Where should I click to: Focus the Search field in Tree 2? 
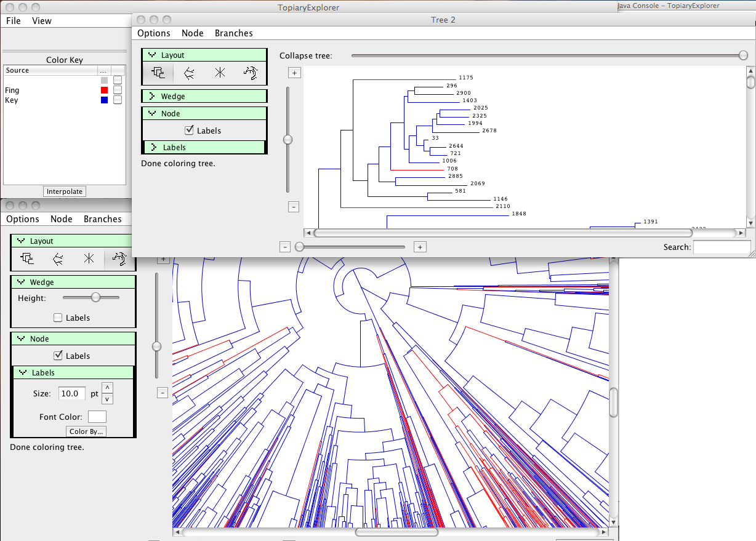pos(722,247)
